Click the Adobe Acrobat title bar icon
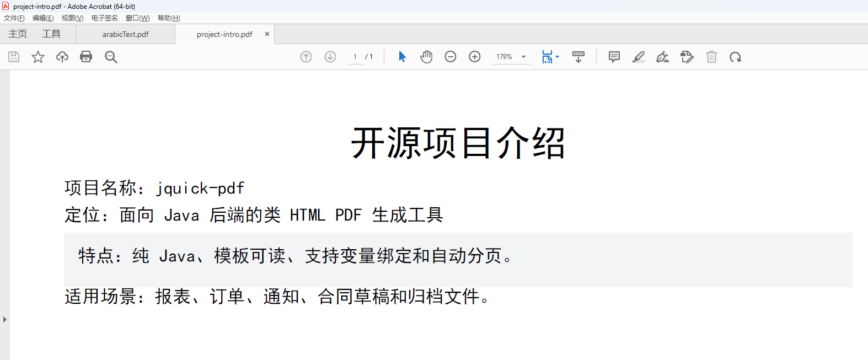868x360 pixels. click(x=6, y=6)
